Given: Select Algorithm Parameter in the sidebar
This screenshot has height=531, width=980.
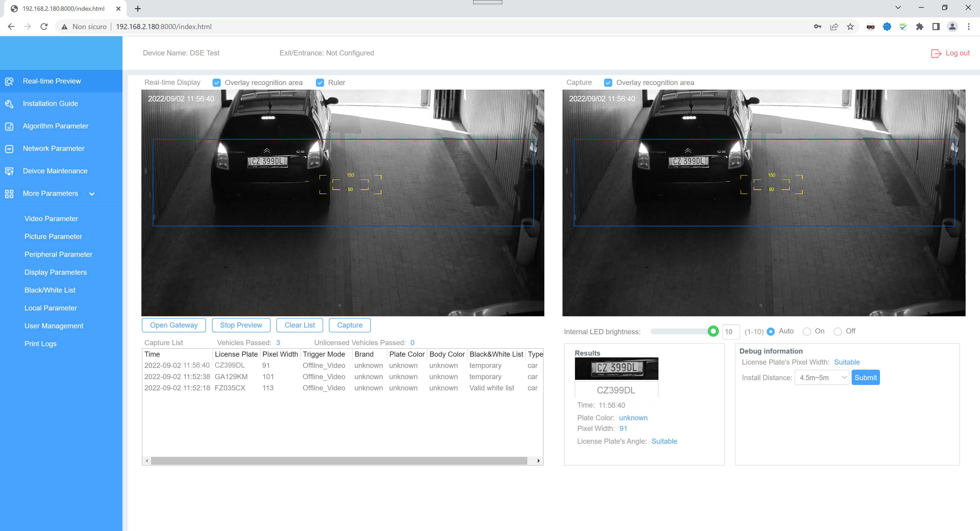Looking at the screenshot, I should click(x=56, y=126).
